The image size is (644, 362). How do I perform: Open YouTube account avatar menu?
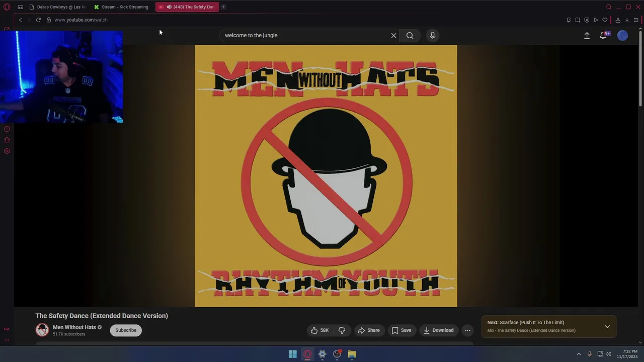623,35
